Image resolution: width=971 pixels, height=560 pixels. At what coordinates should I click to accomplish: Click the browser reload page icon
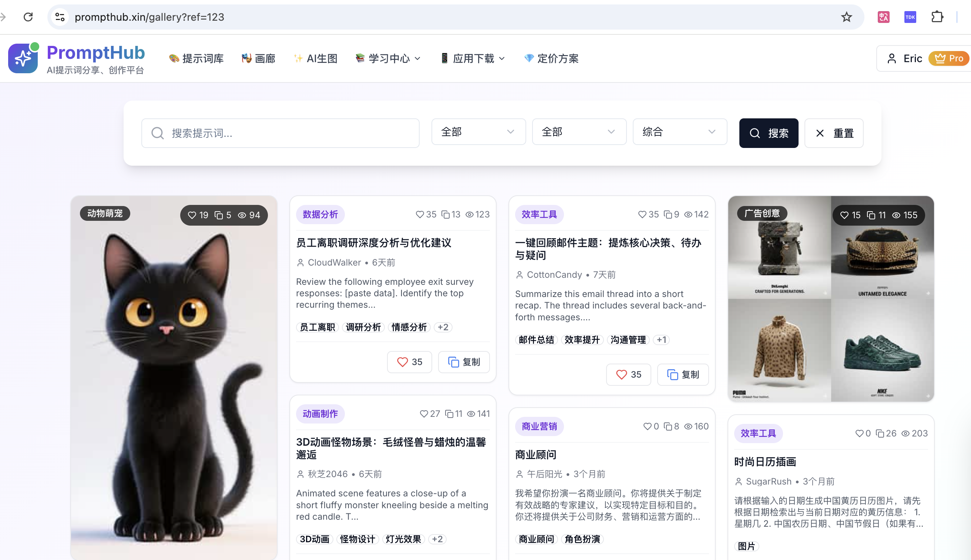pos(28,17)
